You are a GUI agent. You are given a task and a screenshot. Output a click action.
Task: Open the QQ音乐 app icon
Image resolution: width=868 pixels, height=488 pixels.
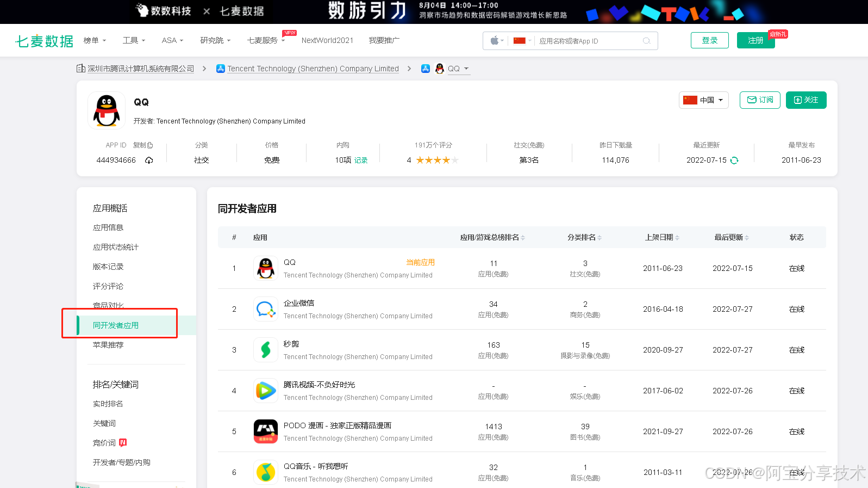266,472
